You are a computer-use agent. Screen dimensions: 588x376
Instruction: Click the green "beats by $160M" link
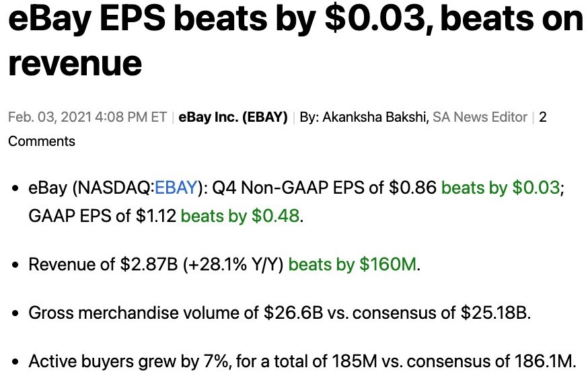[353, 264]
